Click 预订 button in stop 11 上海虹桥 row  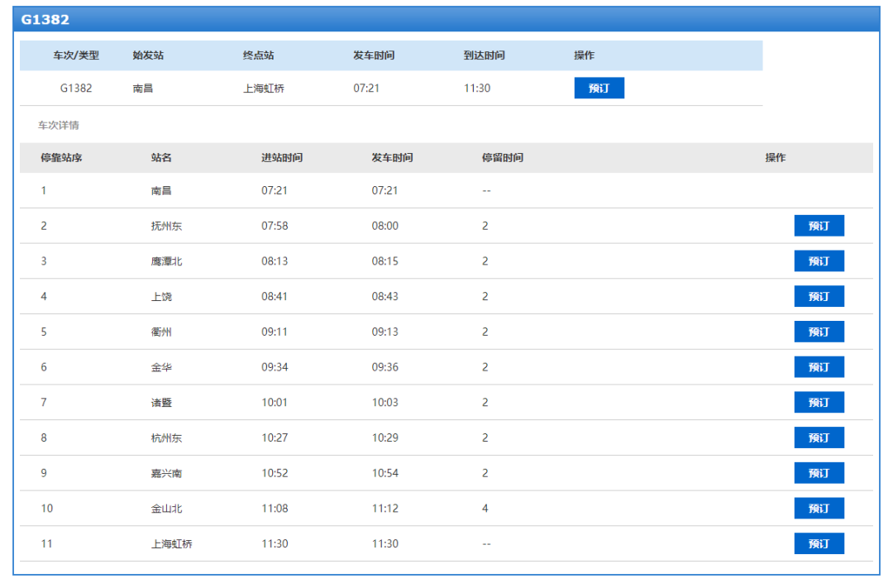[819, 543]
